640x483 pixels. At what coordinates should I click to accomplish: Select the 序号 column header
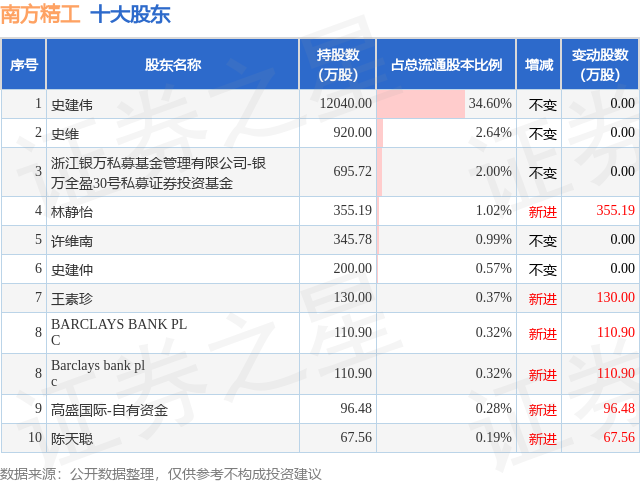(24, 65)
